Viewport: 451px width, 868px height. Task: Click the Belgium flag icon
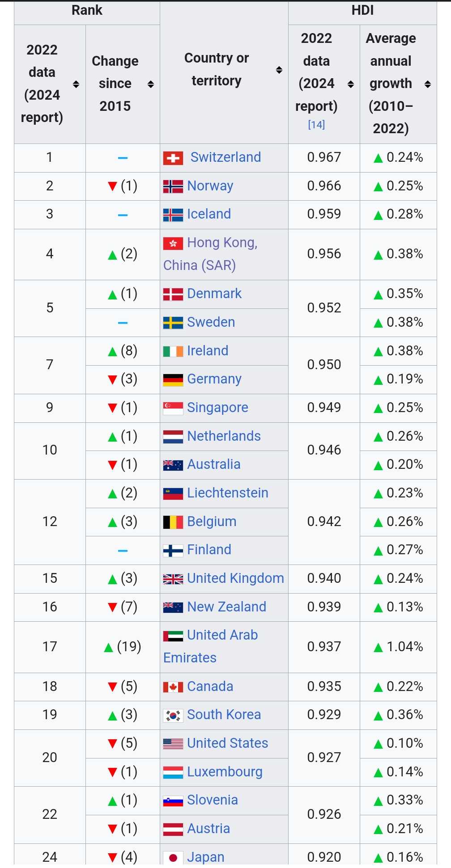click(x=173, y=522)
